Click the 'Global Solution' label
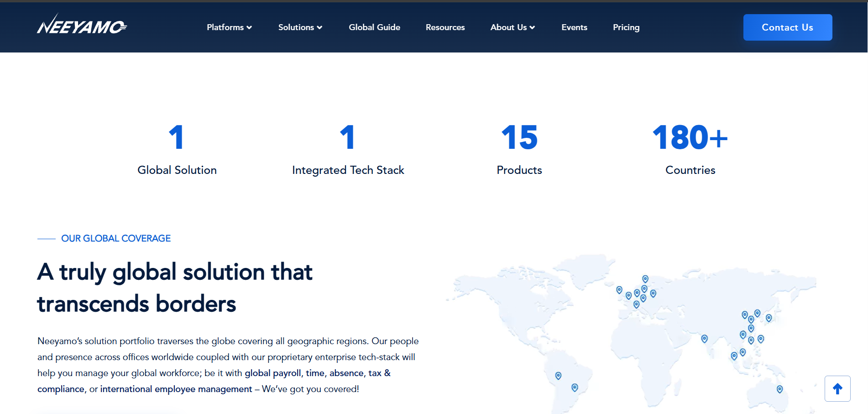Screen dimensions: 868x414 tap(177, 170)
